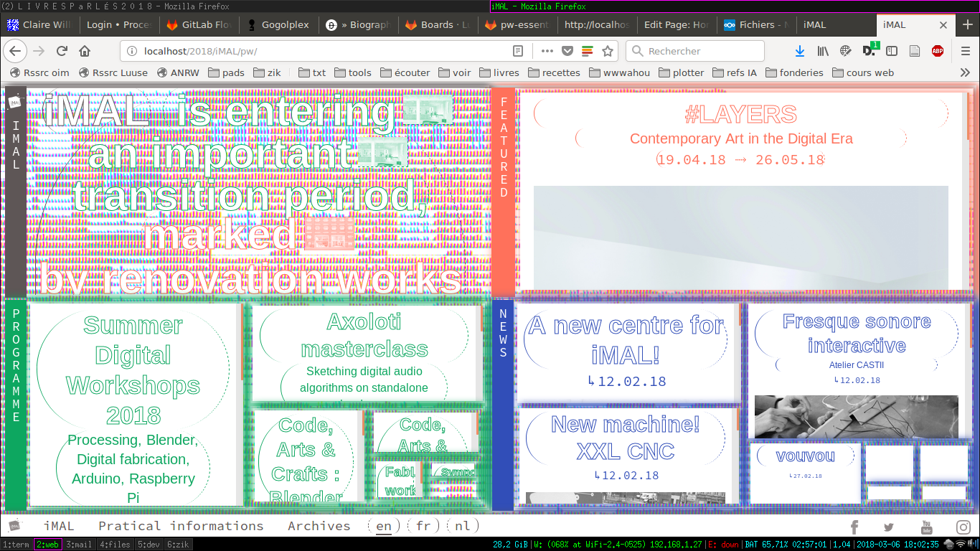Open the Firefox downloads panel
The width and height of the screenshot is (980, 551).
800,51
